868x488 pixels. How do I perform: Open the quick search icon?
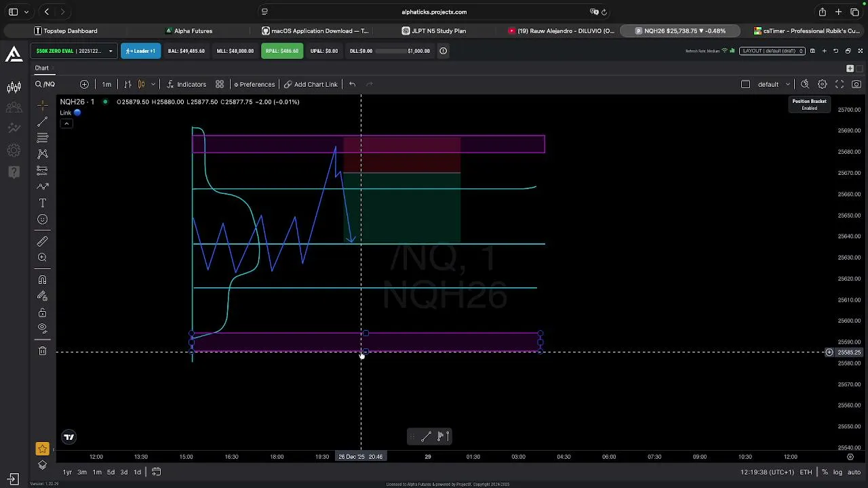click(x=805, y=84)
